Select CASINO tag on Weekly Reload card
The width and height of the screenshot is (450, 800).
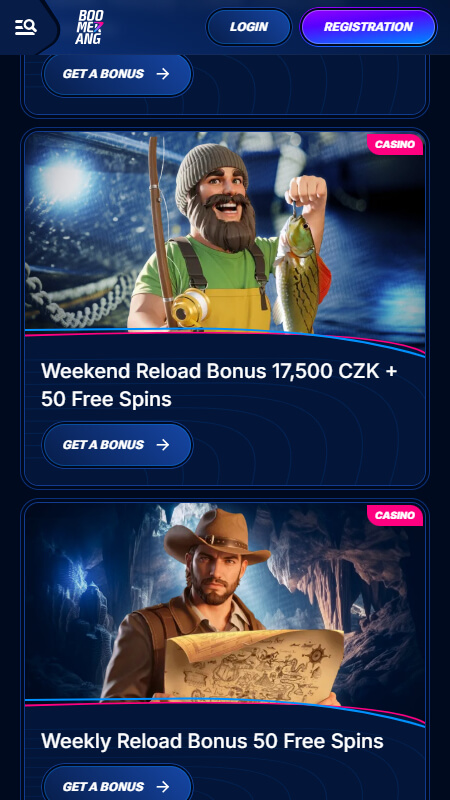(x=394, y=515)
